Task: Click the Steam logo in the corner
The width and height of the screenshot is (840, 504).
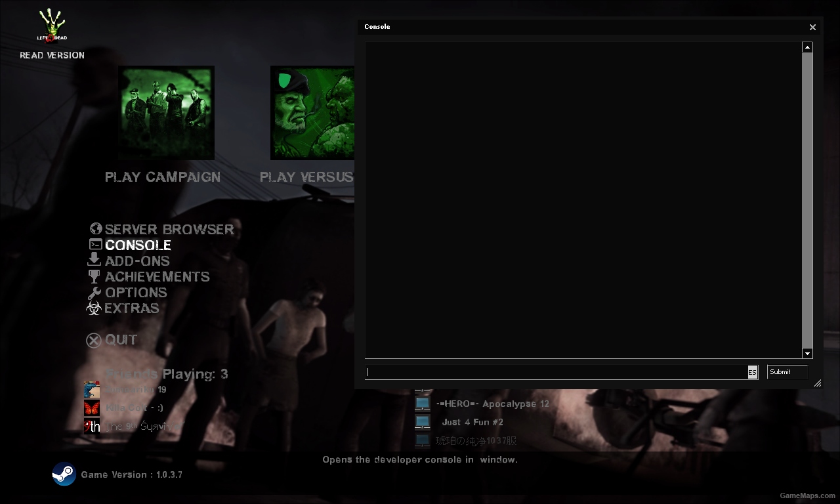Action: point(64,474)
